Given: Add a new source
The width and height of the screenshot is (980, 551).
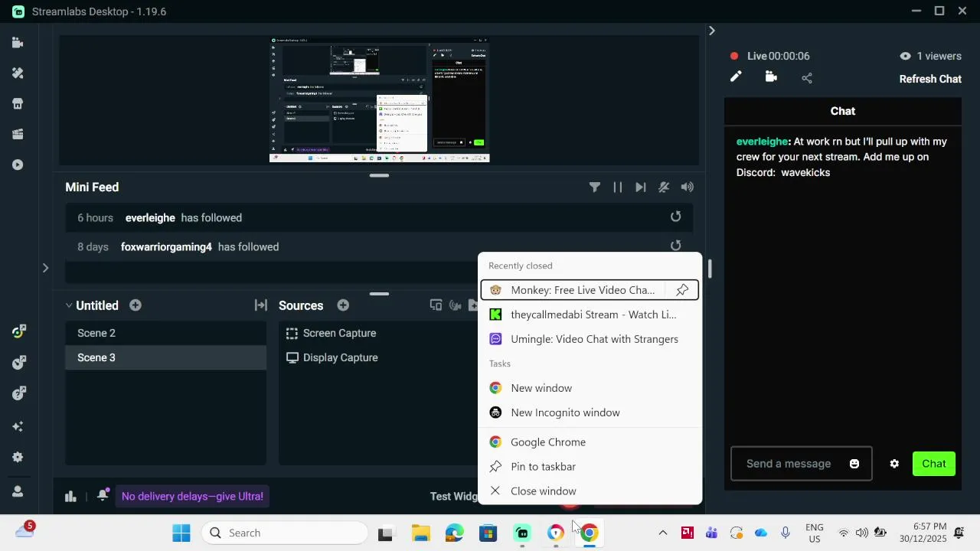Looking at the screenshot, I should pyautogui.click(x=343, y=305).
